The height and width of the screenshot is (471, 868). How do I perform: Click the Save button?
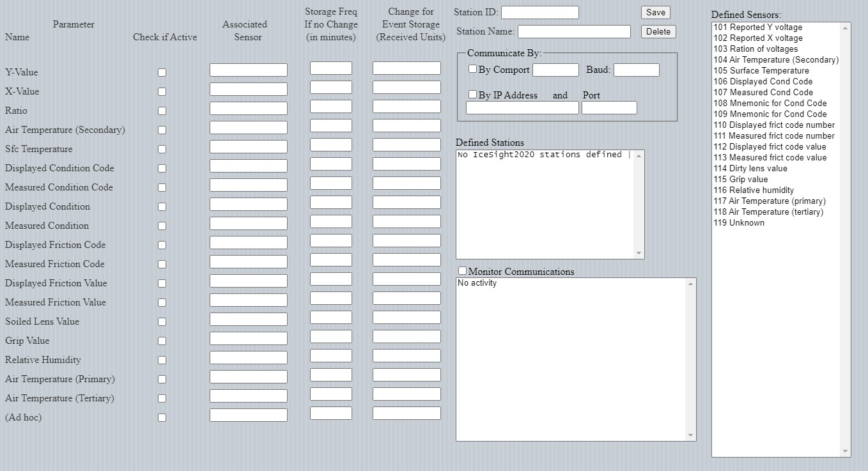[x=655, y=12]
